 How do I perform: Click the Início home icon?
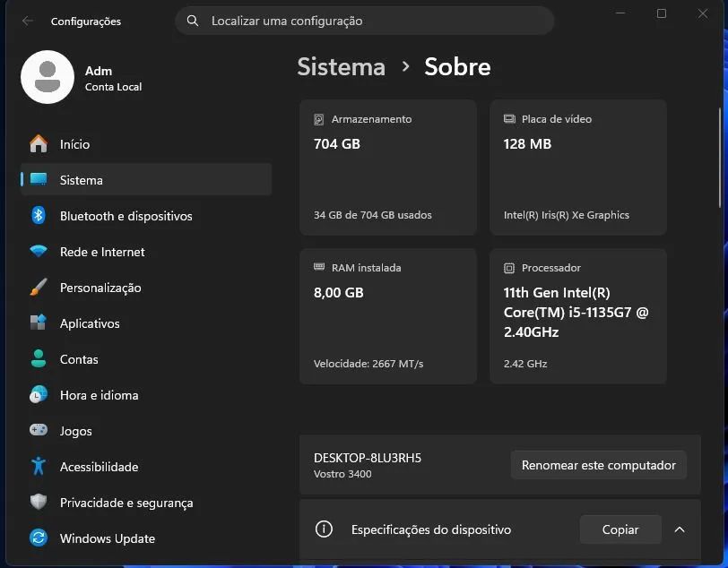(39, 144)
